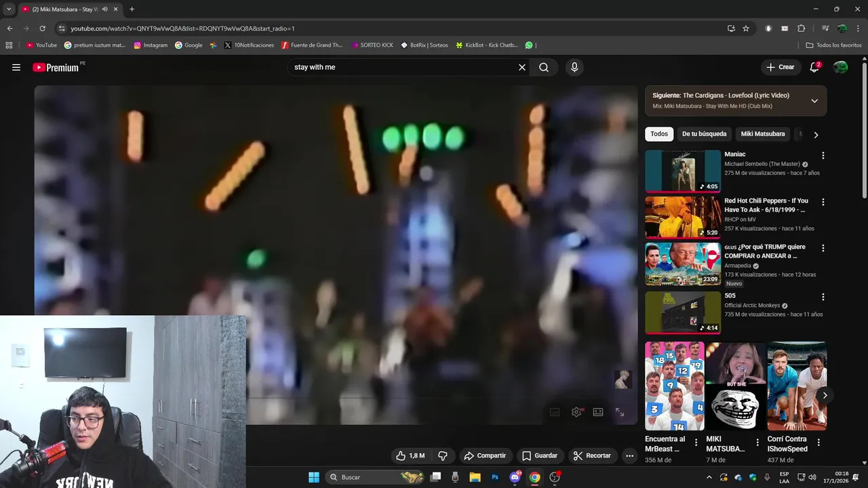Open a new browser tab
Viewport: 868px width, 488px height.
[132, 9]
